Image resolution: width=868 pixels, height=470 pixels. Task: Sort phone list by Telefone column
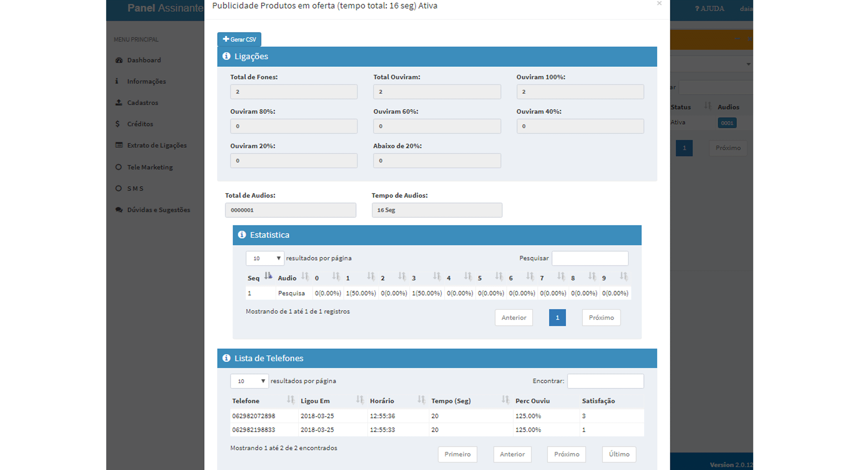tap(264, 401)
